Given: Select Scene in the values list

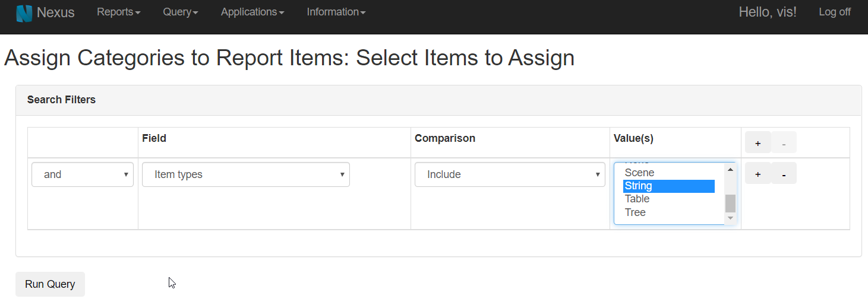Looking at the screenshot, I should point(639,173).
